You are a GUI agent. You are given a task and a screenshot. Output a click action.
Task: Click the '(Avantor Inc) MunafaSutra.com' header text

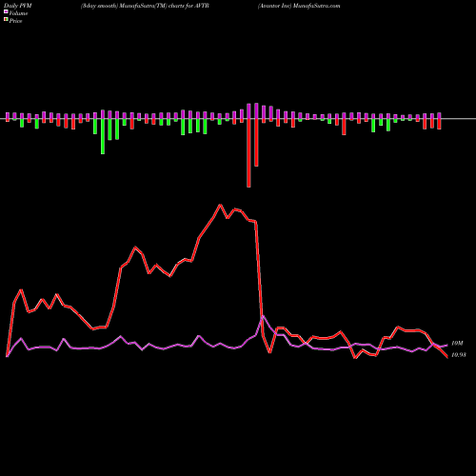pyautogui.click(x=299, y=6)
